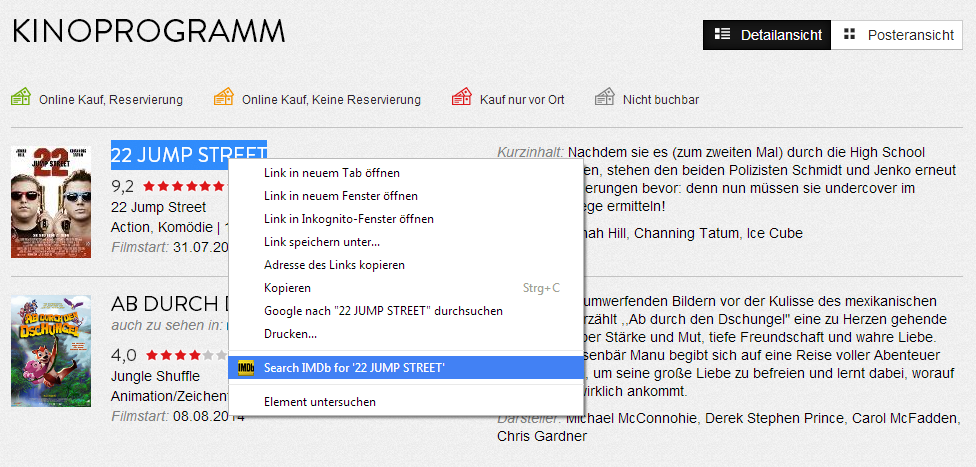Click the rating value 9,2
The height and width of the screenshot is (467, 976).
[x=122, y=186]
